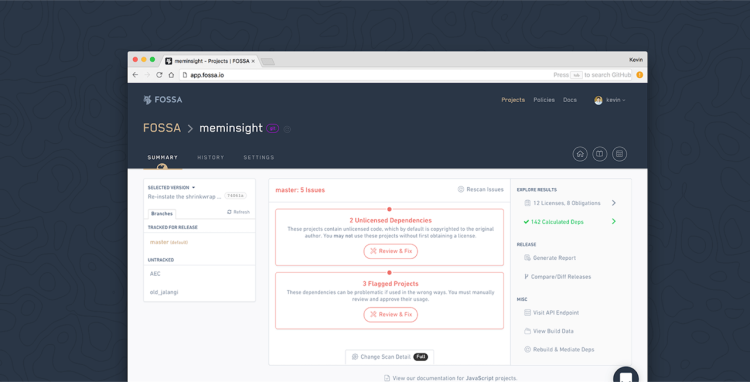Open the book circle icon

599,154
